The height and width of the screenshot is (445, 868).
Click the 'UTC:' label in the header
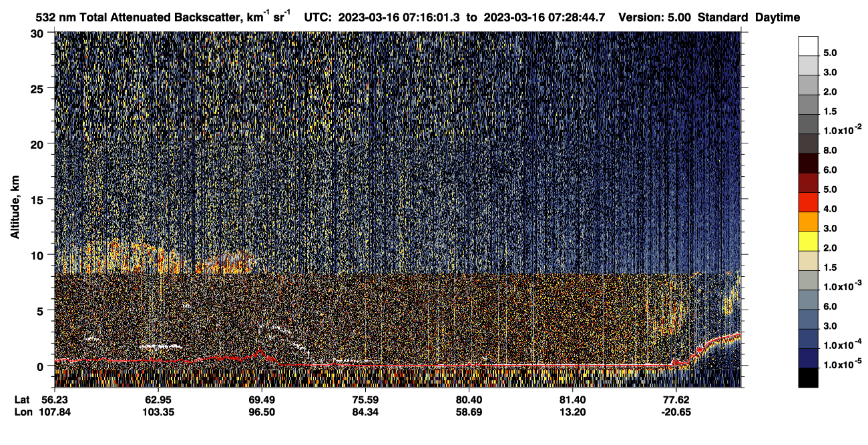click(x=318, y=17)
